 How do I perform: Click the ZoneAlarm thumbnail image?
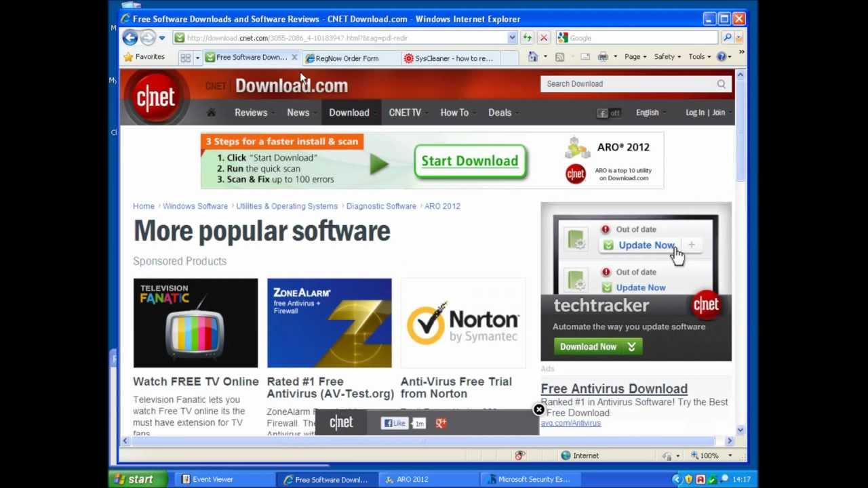pos(329,323)
